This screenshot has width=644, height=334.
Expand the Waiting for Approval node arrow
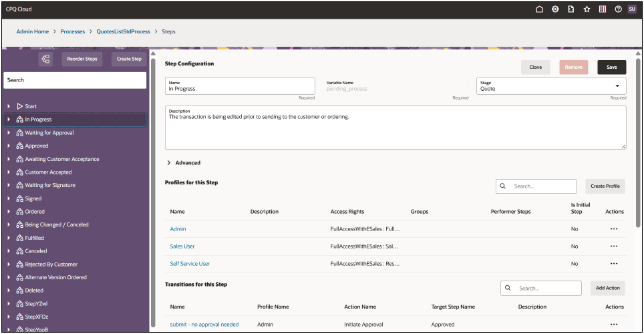point(9,133)
